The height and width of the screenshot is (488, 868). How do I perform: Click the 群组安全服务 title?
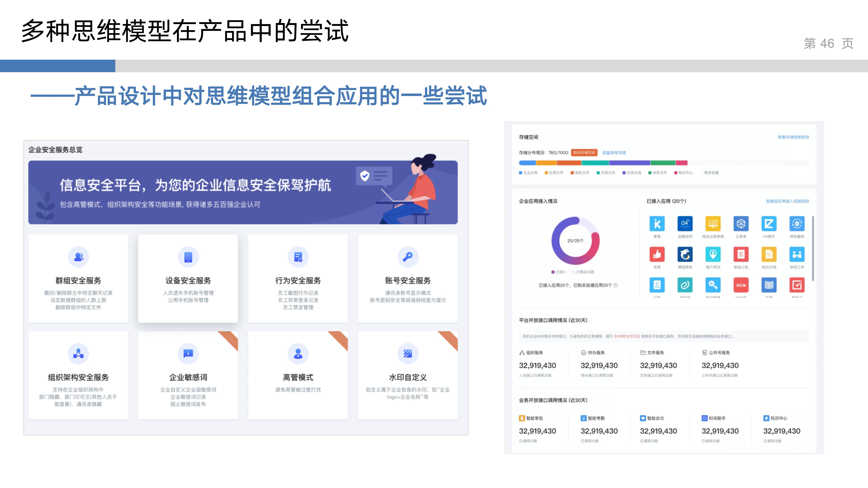tap(78, 281)
